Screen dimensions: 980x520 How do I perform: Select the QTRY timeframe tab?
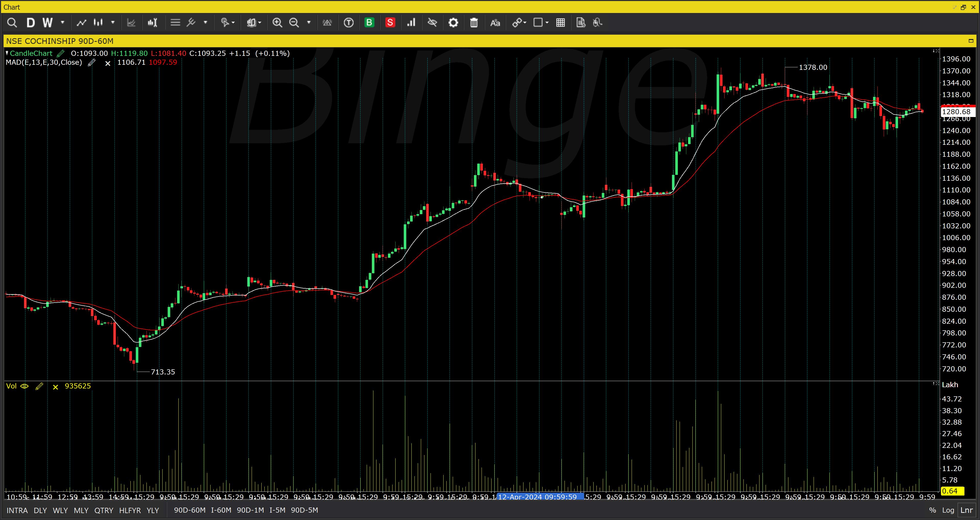103,510
